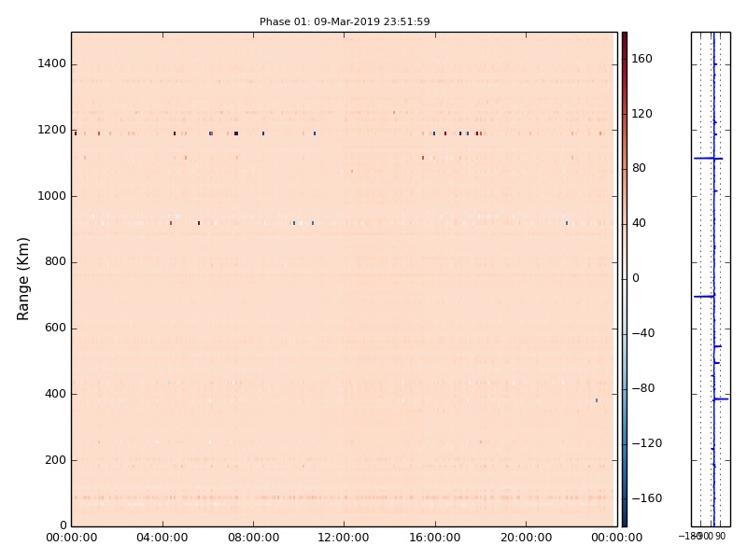Select the 1000 range tick label
The width and height of the screenshot is (747, 560).
click(x=52, y=196)
